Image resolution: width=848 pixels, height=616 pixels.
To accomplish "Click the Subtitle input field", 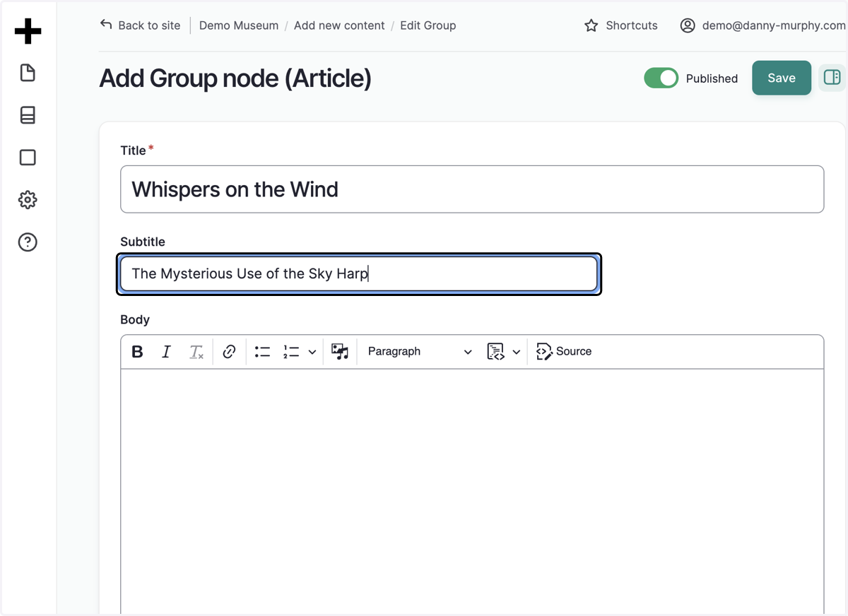I will tap(359, 274).
